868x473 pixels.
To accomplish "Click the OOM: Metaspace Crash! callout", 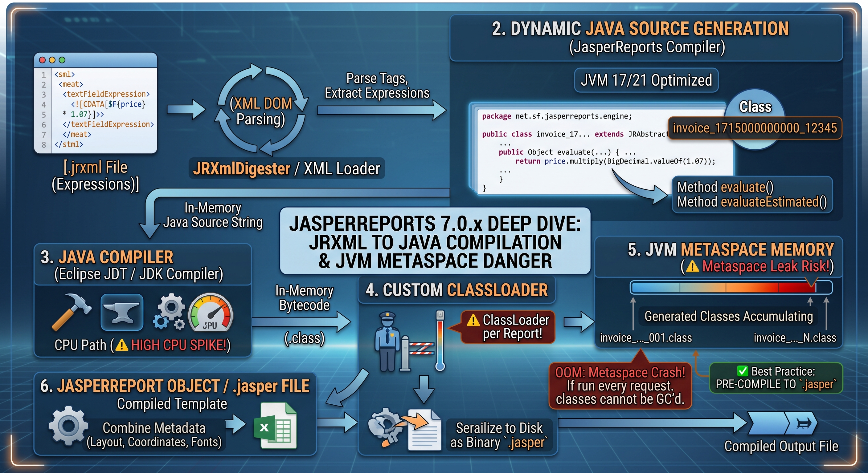I will [620, 386].
